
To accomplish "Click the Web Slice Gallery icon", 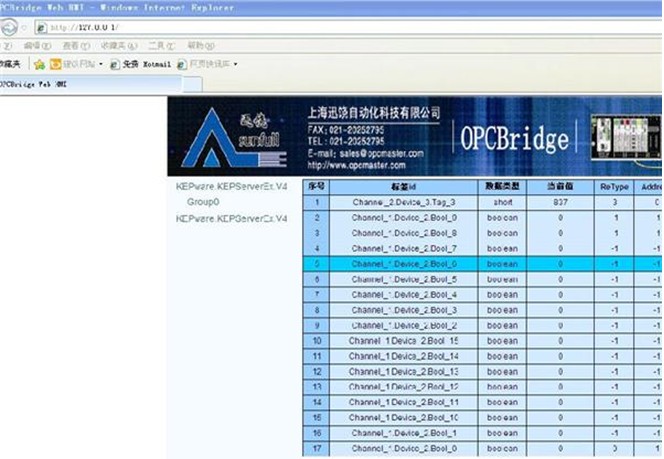I will [181, 64].
